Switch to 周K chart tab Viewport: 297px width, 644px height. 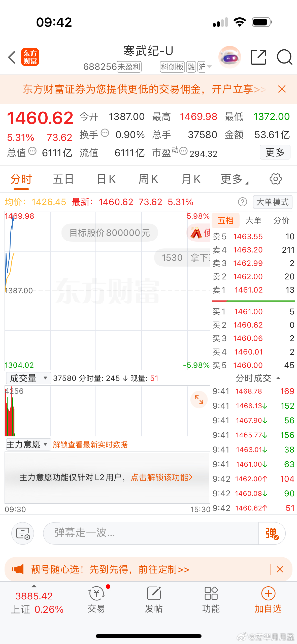(148, 179)
